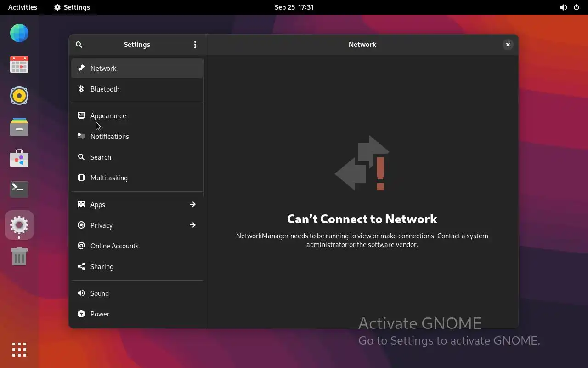
Task: Open Online Accounts settings label
Action: pos(114,246)
